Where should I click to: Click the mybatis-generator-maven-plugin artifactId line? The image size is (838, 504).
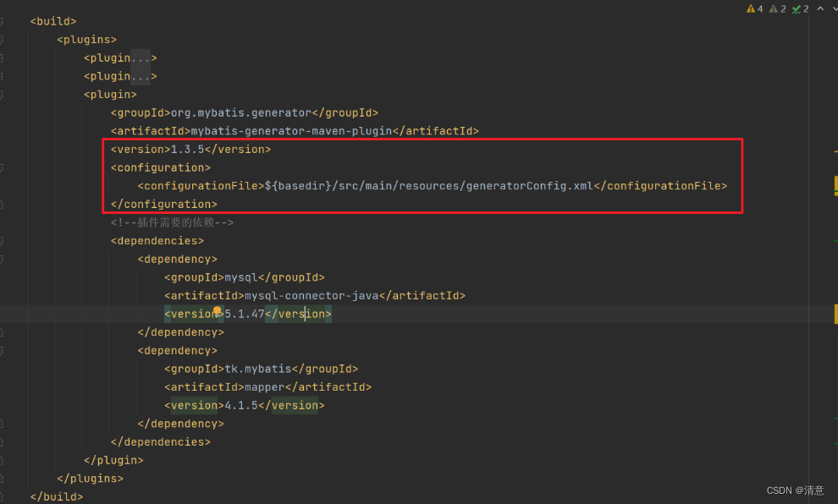pos(295,131)
